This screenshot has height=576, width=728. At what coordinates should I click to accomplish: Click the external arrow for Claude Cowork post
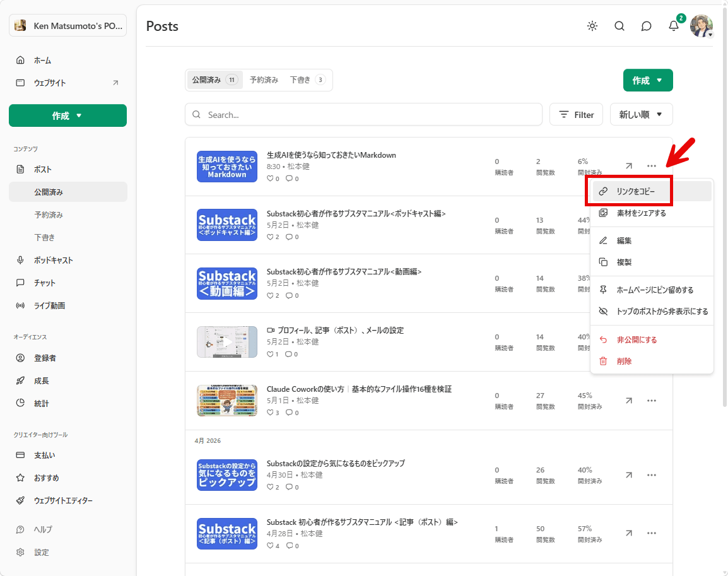click(x=629, y=401)
